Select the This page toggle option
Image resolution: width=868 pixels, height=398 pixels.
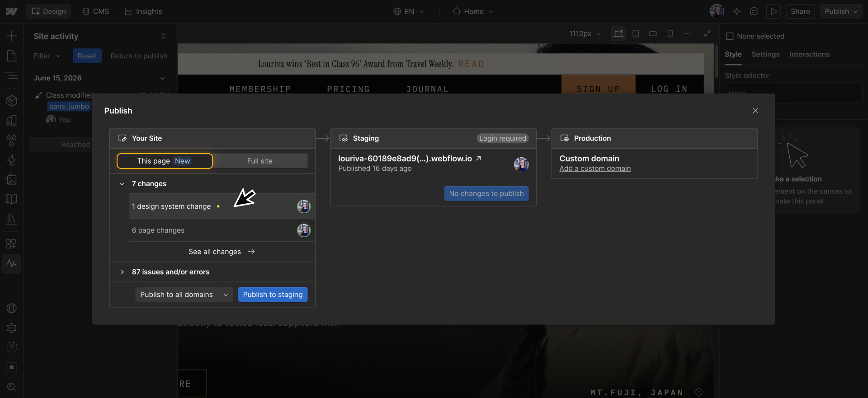click(165, 161)
